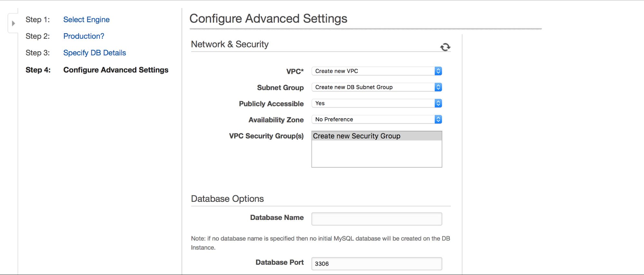Click the Database Name input field

377,219
